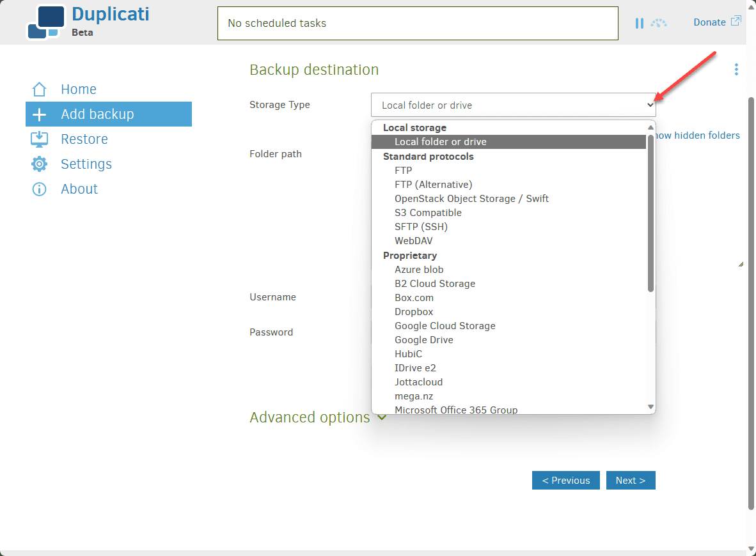Select Google Cloud Storage option
The width and height of the screenshot is (756, 556).
(508, 326)
